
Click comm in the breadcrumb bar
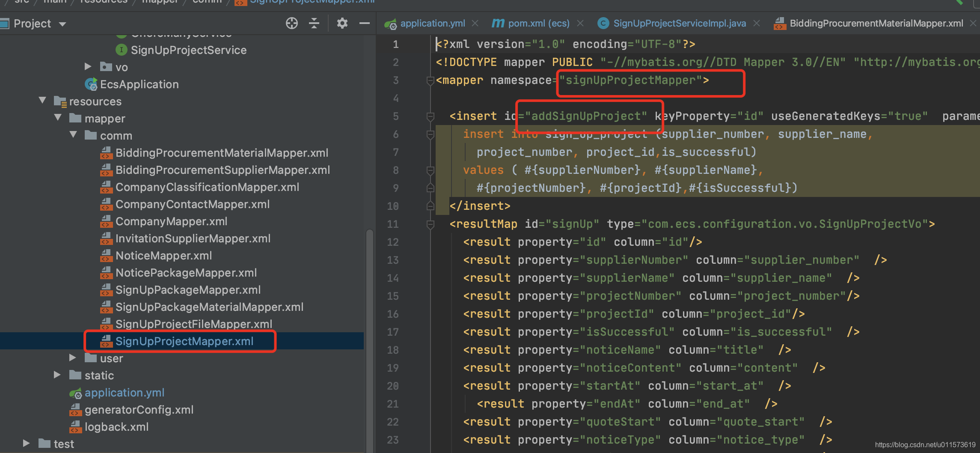[x=207, y=2]
